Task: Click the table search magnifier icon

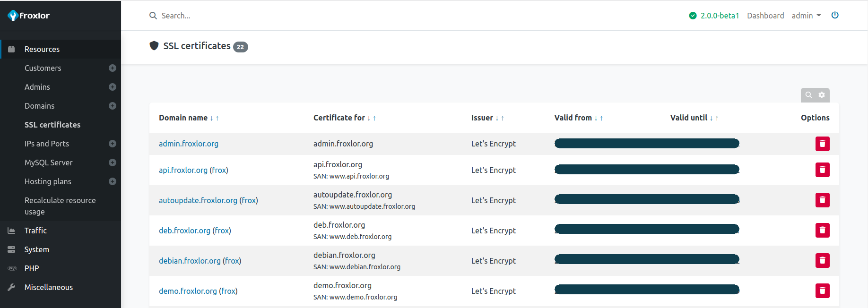Action: (808, 95)
